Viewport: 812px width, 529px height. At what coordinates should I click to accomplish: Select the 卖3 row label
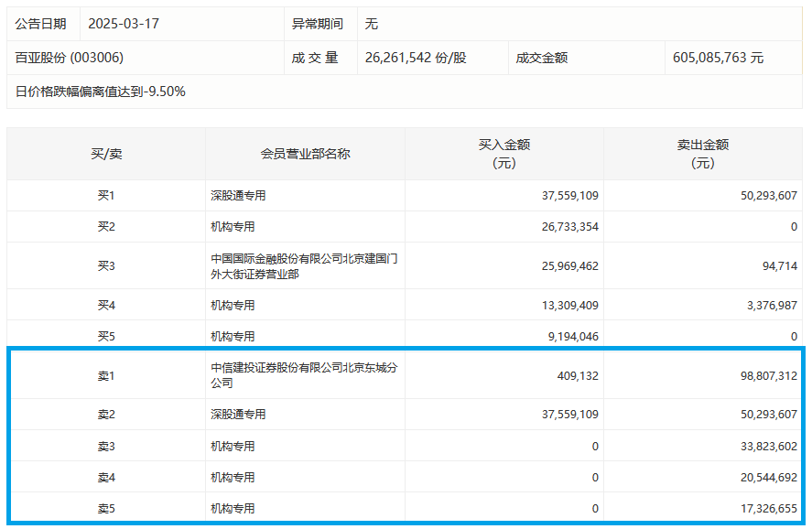tap(107, 447)
